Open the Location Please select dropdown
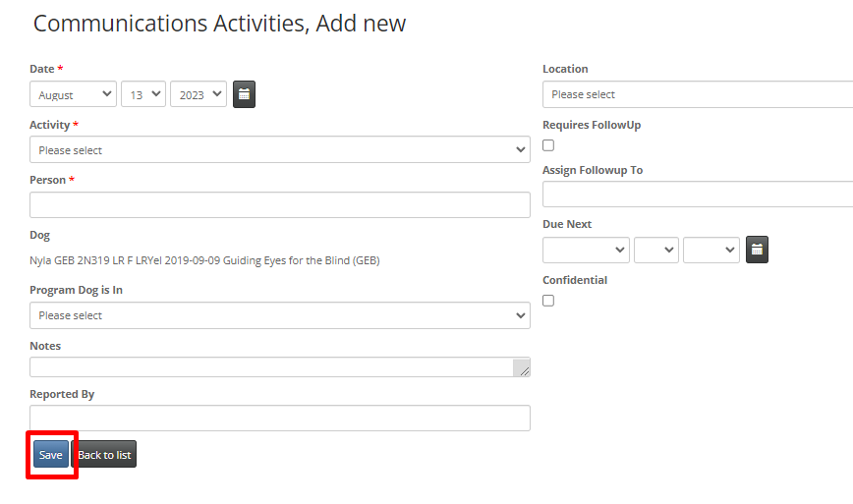This screenshot has height=504, width=853. coord(698,94)
